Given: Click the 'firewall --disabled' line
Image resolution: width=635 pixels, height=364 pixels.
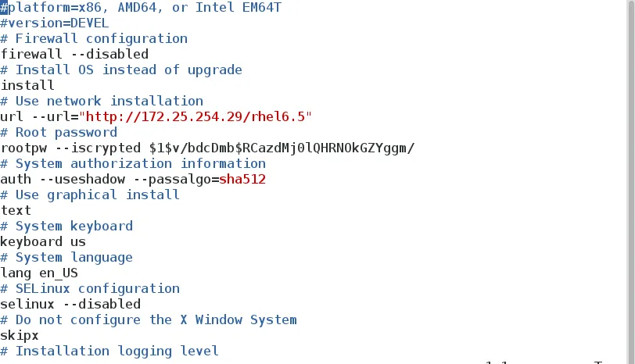Looking at the screenshot, I should click(74, 54).
